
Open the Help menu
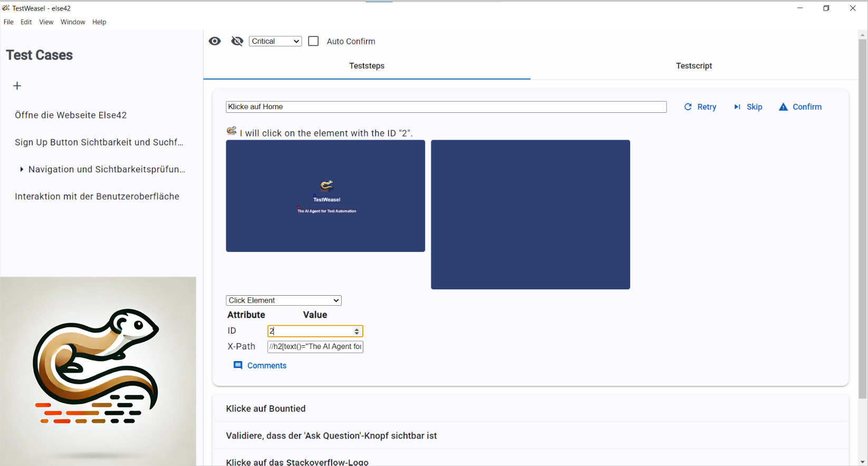99,22
